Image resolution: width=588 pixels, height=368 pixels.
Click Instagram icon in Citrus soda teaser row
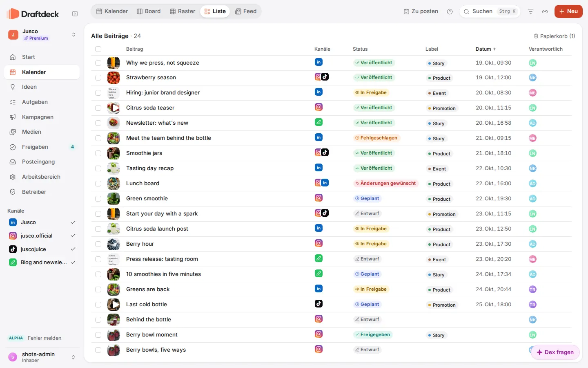pyautogui.click(x=319, y=107)
